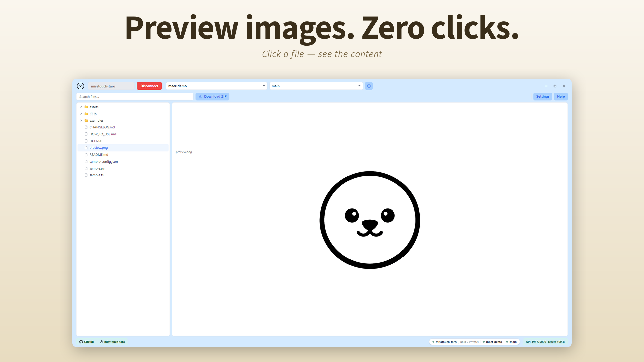Select LICENSE in file tree
Viewport: 644px width, 362px height.
tap(123, 141)
